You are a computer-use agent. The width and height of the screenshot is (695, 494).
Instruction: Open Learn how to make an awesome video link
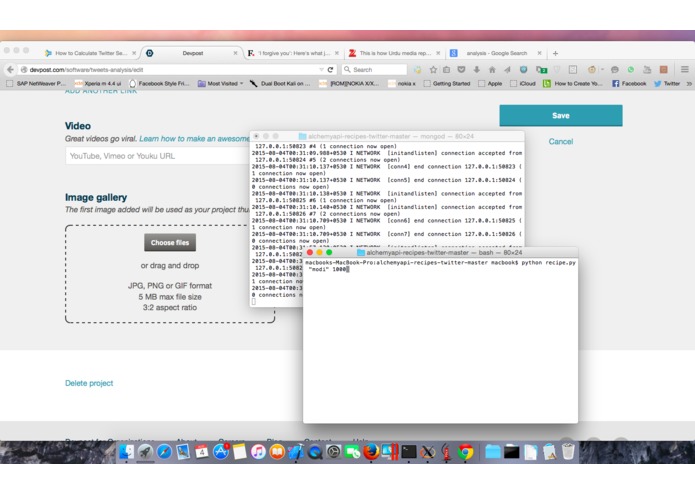pos(195,139)
